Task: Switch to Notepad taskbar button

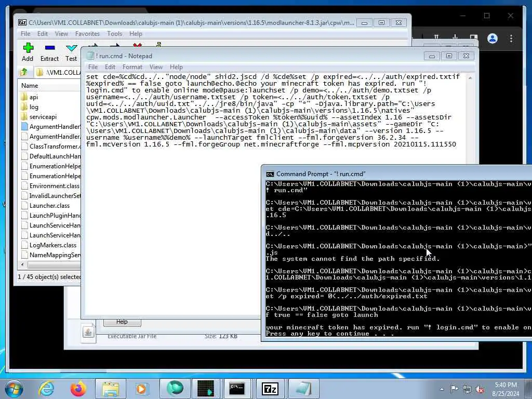Action: pyautogui.click(x=303, y=389)
